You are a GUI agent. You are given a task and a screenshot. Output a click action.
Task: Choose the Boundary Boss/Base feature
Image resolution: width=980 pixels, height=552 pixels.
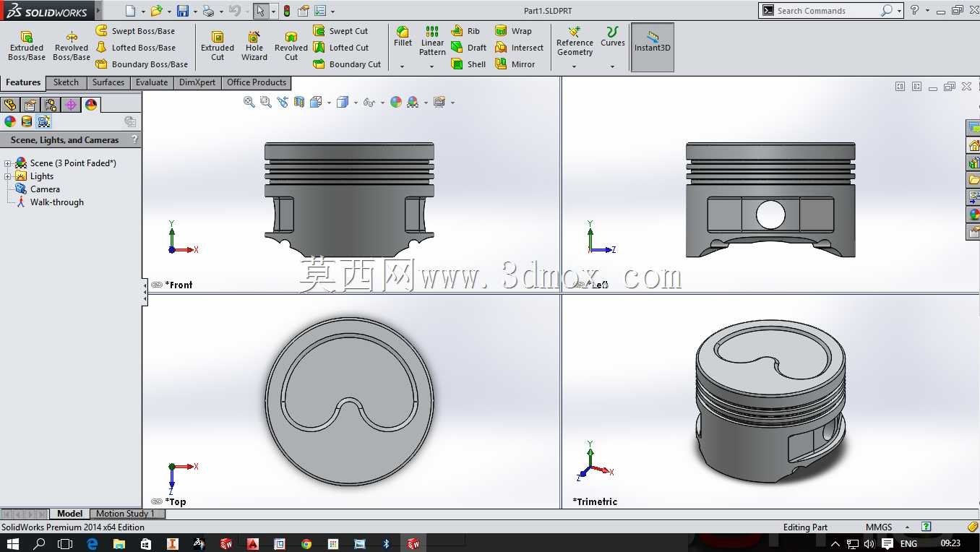[x=142, y=64]
